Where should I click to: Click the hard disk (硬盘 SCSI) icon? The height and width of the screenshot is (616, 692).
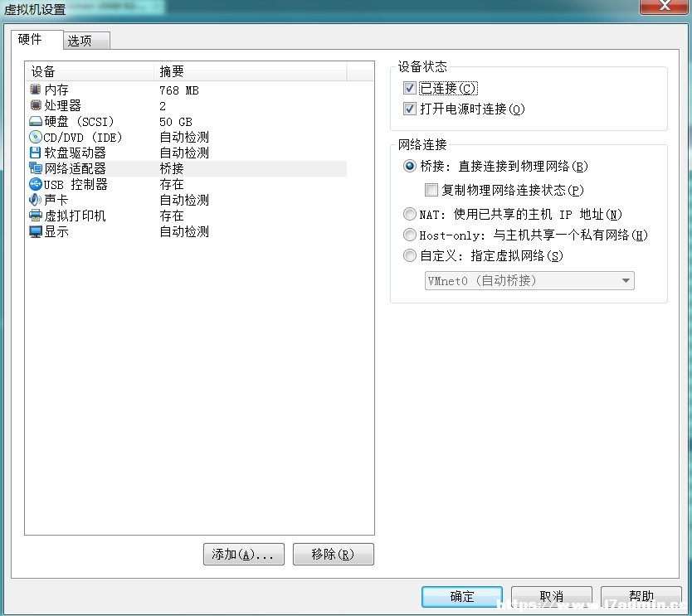(36, 121)
